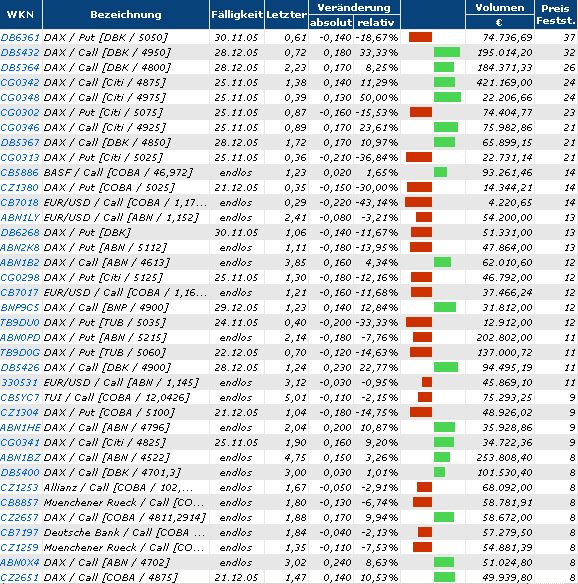Open WKN link DB5367
The width and height of the screenshot is (578, 584).
pyautogui.click(x=20, y=142)
